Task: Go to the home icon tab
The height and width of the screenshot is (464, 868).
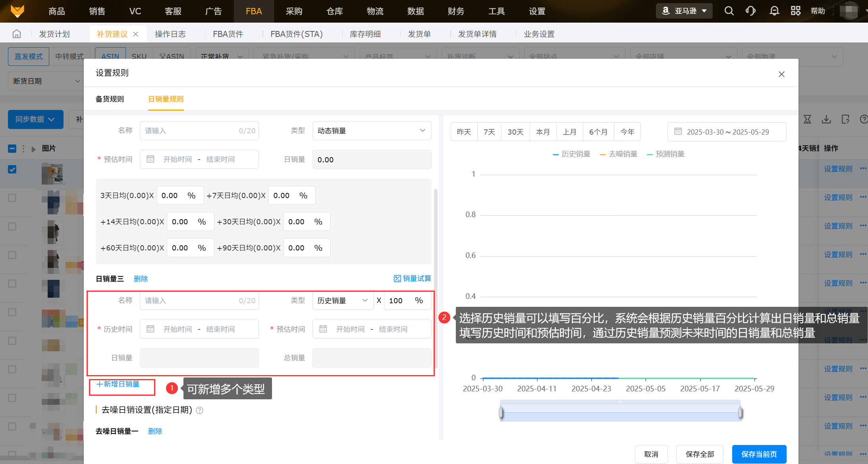Action: [x=17, y=34]
